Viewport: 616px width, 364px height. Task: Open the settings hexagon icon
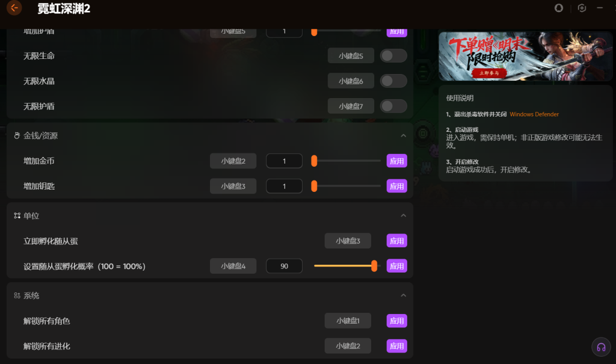tap(582, 8)
